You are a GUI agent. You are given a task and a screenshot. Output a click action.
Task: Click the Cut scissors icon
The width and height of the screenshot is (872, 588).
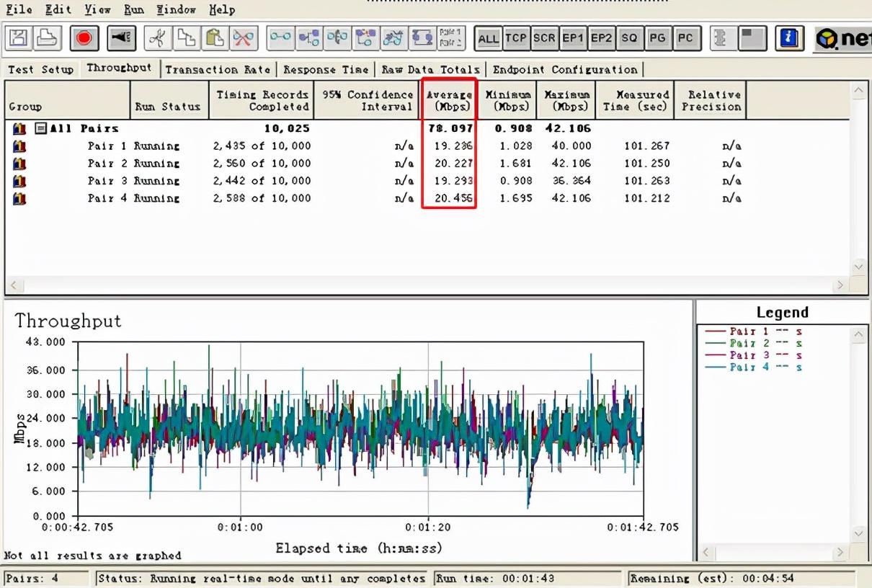[x=157, y=38]
